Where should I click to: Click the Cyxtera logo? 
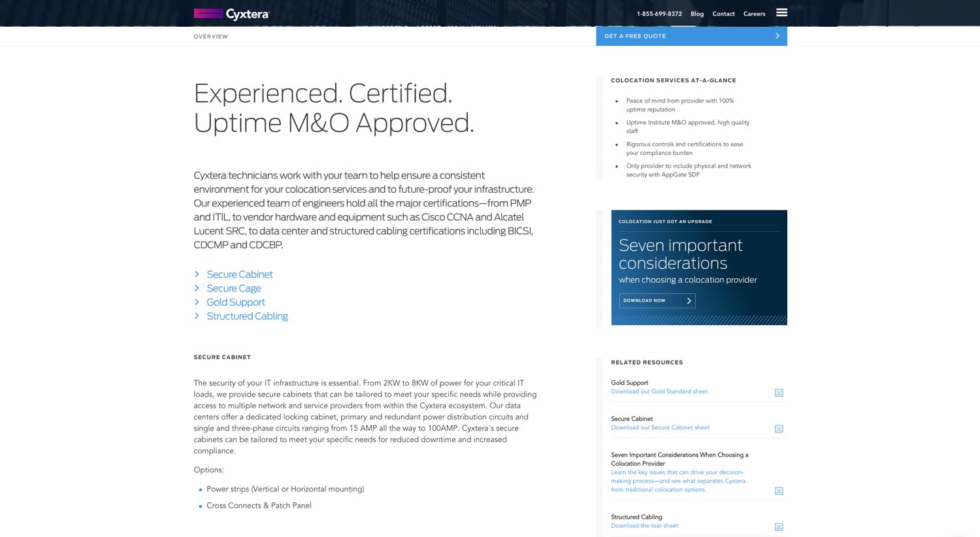coord(231,14)
